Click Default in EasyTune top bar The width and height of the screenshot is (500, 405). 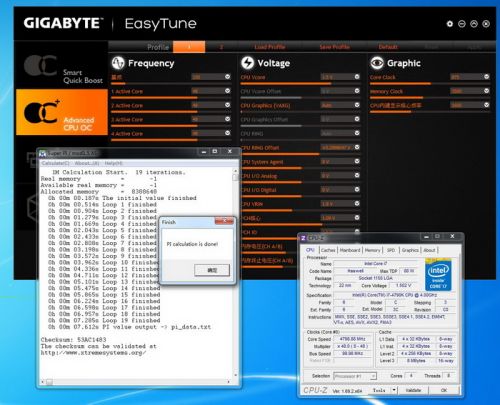(x=388, y=47)
